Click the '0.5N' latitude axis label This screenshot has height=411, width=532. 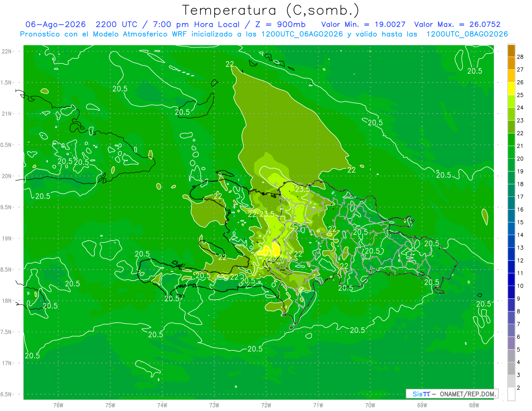[6, 145]
